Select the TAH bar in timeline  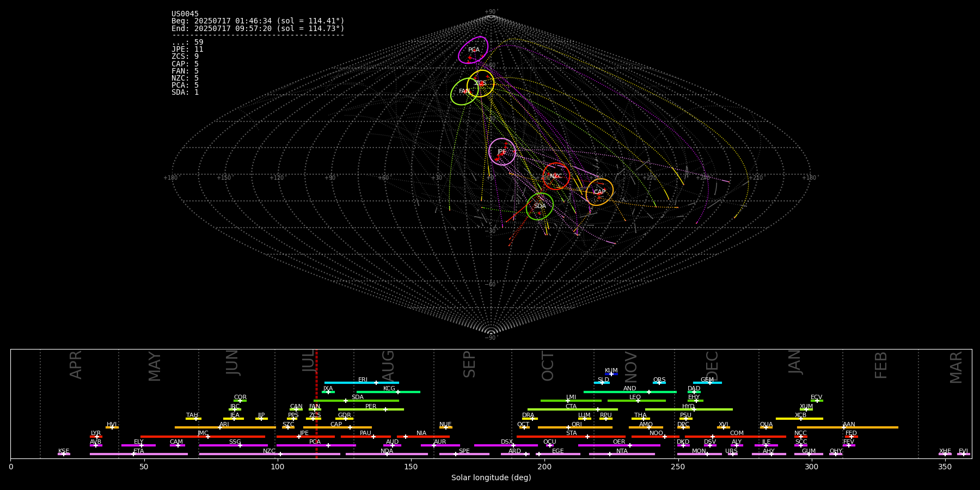[x=193, y=419]
